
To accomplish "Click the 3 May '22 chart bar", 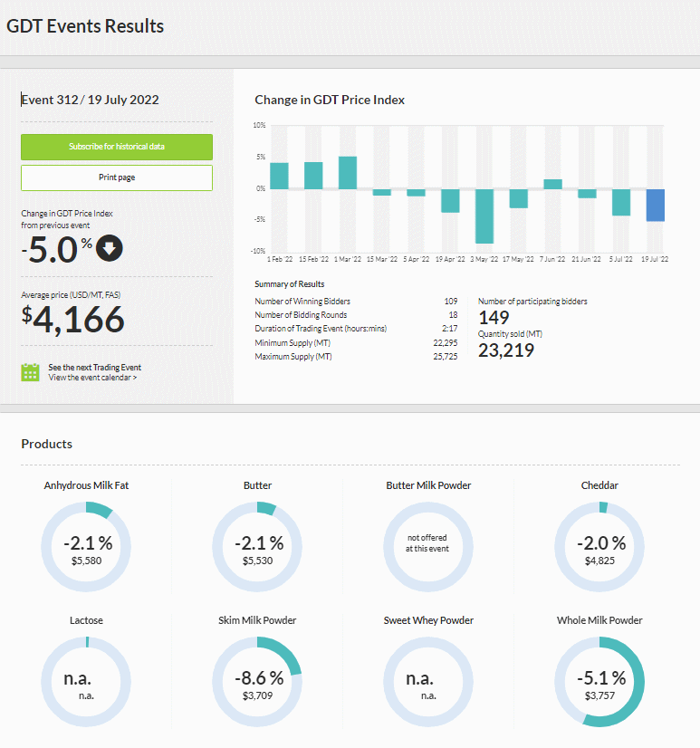I will [x=484, y=216].
